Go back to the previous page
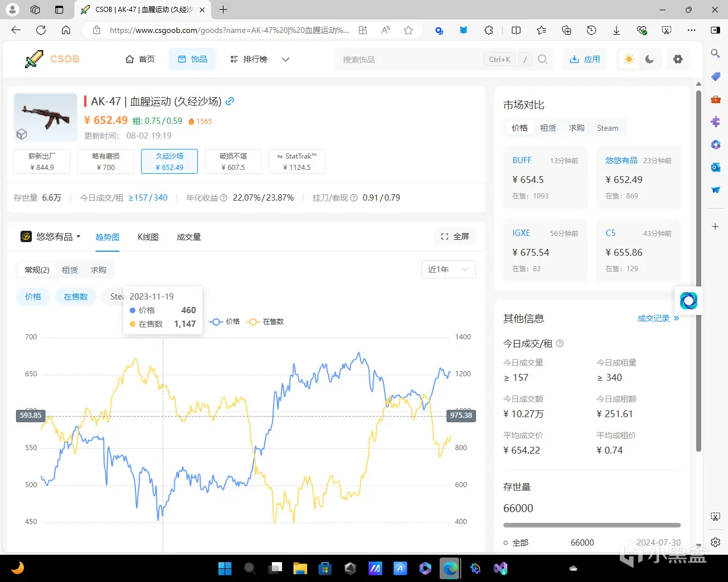The width and height of the screenshot is (728, 582). click(16, 30)
